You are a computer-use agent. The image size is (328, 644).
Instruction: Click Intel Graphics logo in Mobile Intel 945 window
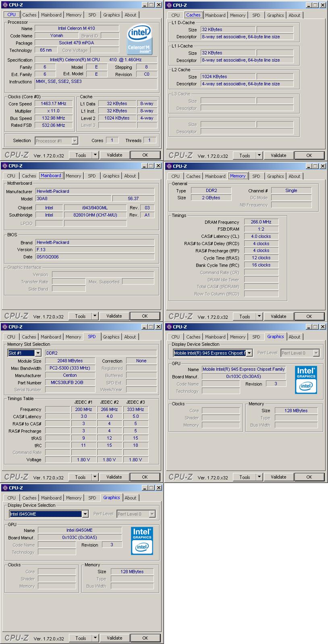tap(306, 380)
